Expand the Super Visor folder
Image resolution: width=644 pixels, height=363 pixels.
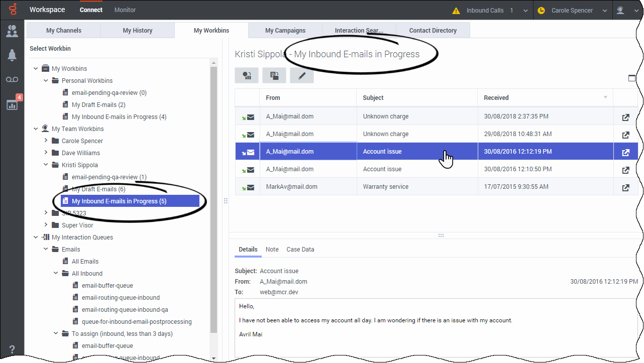pos(46,225)
